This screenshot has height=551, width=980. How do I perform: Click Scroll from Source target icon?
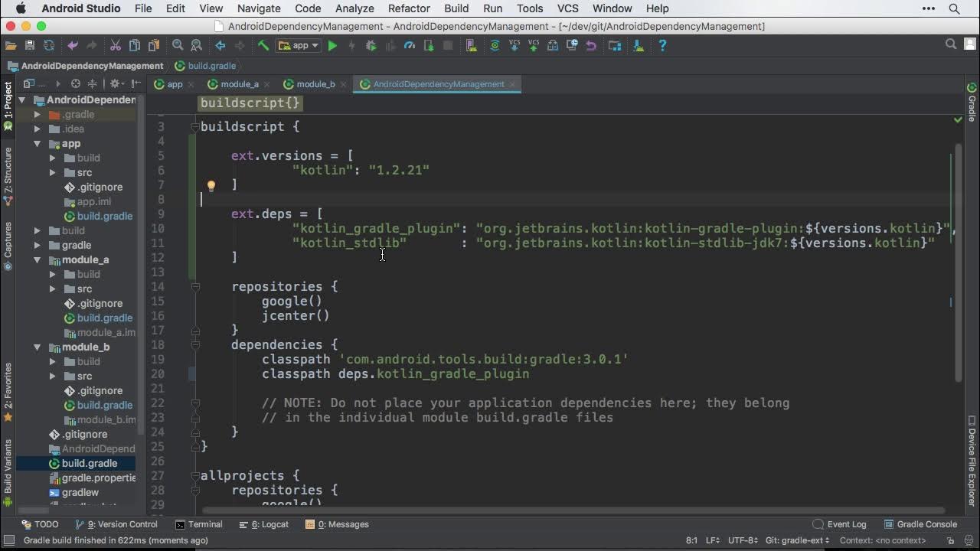pos(76,84)
